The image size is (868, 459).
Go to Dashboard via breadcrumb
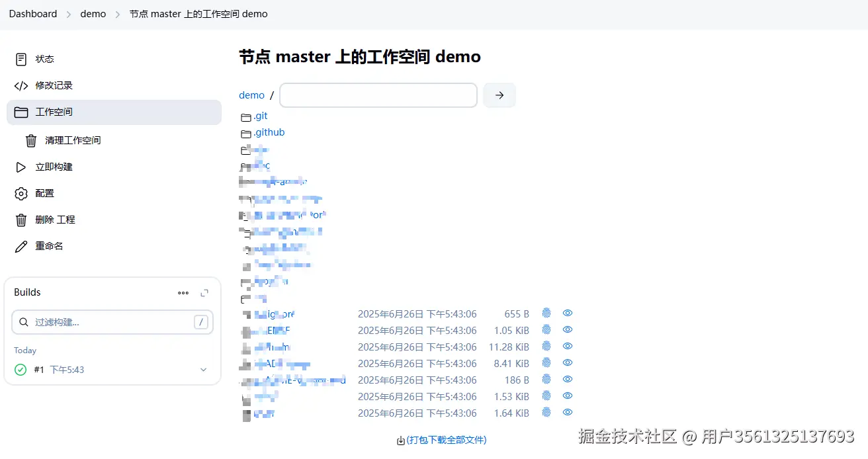click(x=32, y=13)
